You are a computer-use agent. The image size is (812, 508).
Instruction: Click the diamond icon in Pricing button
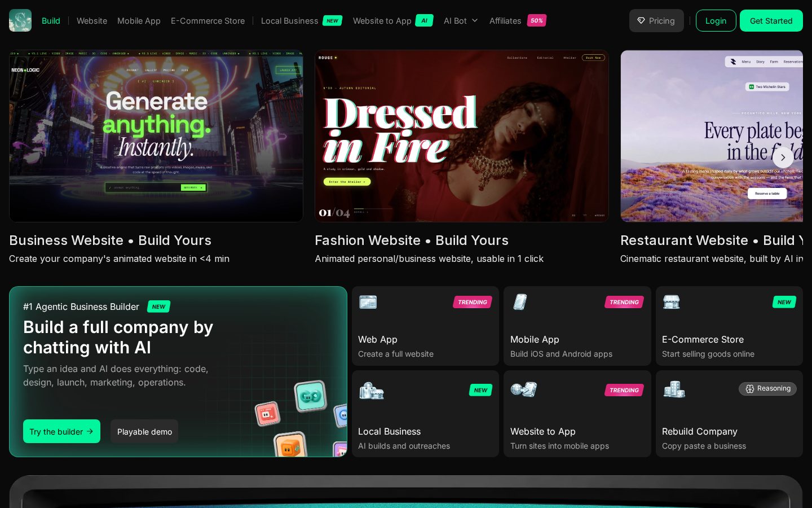coord(641,21)
